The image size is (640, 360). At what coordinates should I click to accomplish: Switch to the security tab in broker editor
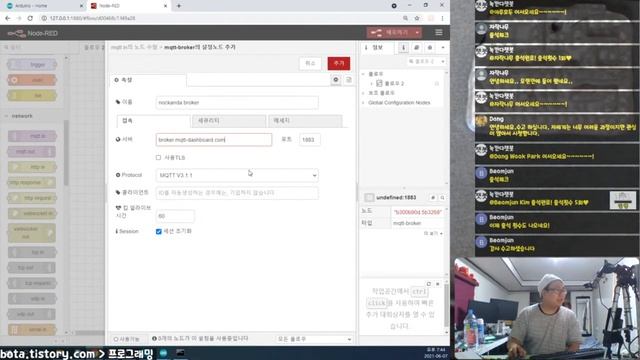click(x=229, y=121)
